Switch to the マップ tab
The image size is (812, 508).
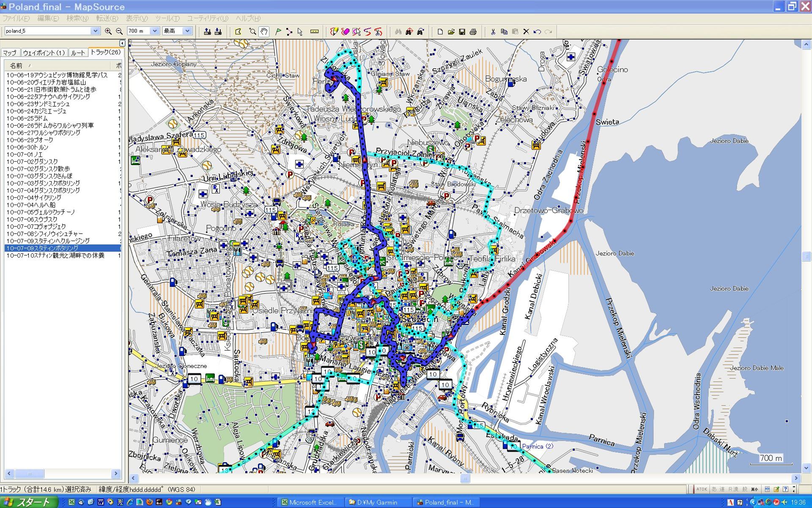(10, 53)
